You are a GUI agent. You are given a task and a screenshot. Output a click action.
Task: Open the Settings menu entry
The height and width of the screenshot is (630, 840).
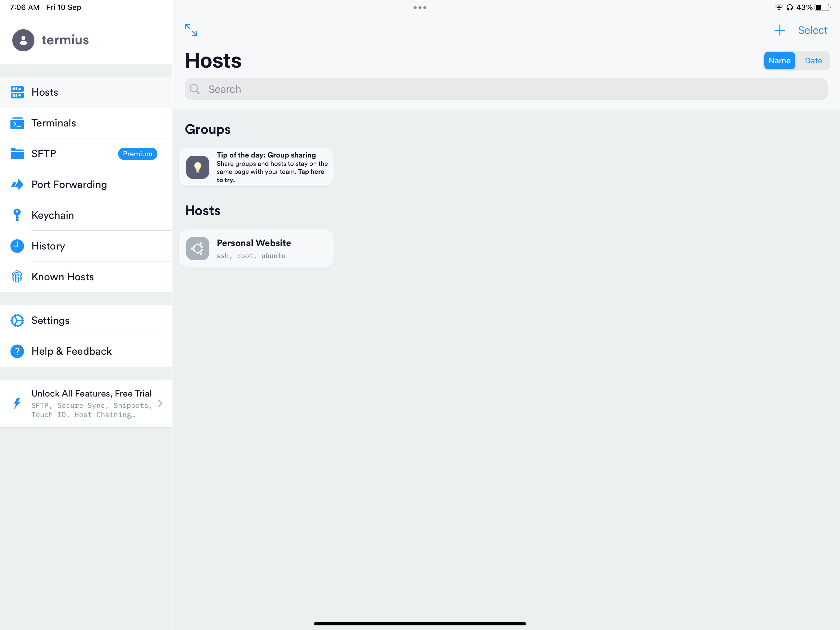50,320
